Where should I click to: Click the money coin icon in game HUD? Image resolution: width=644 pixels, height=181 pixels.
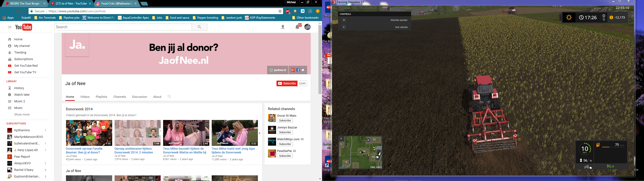point(611,17)
